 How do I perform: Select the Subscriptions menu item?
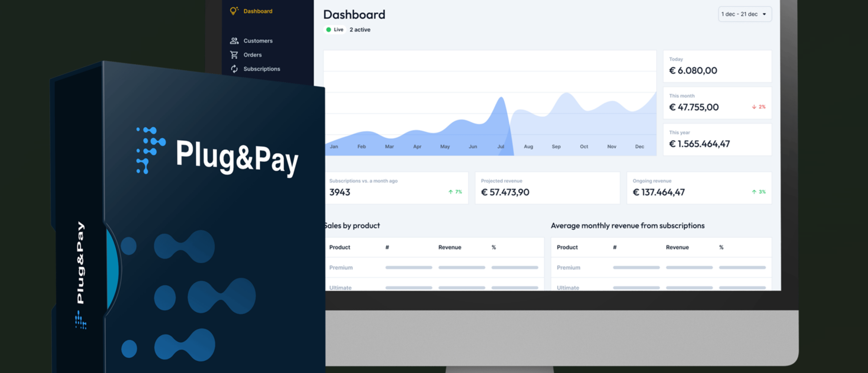262,69
